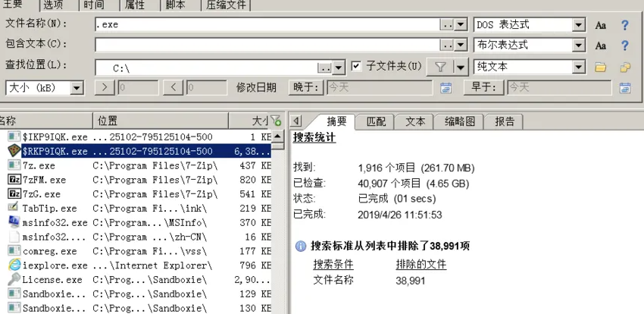
Task: Open the filter button dropdown arrow
Action: (461, 67)
